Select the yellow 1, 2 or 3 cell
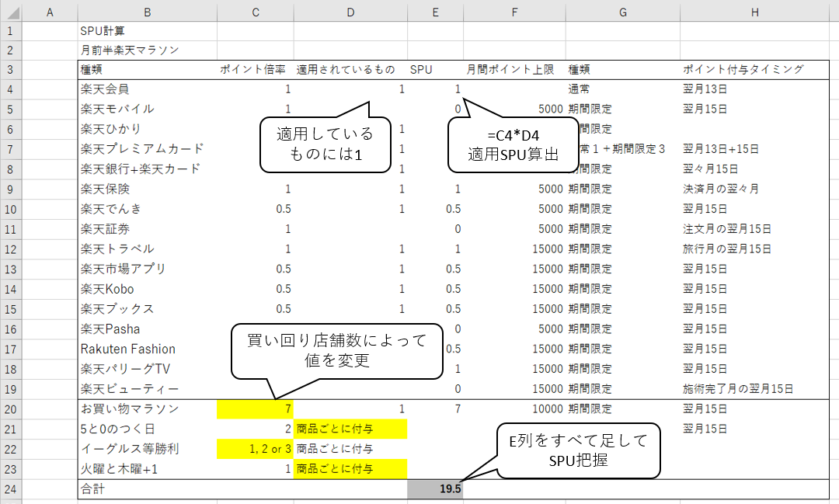Viewport: 839px width, 504px height. pos(256,449)
